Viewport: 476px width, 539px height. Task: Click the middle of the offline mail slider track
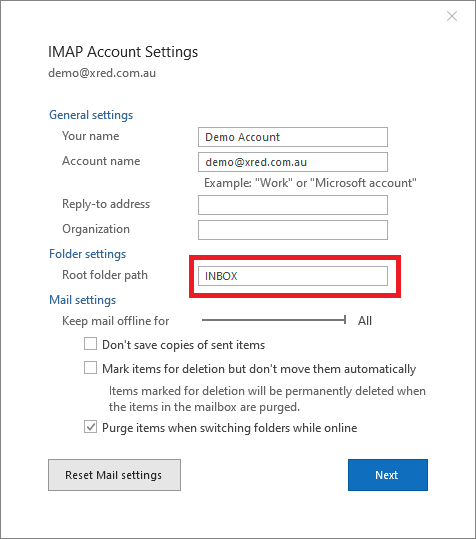click(274, 320)
